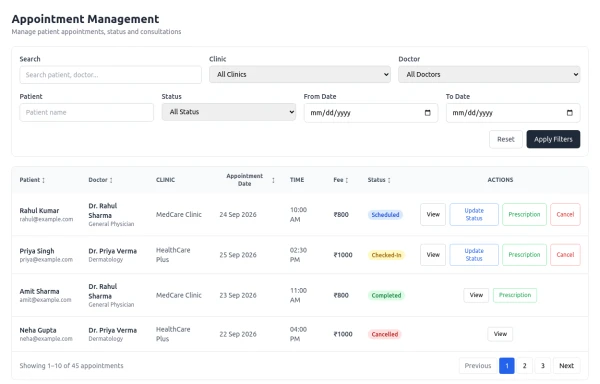Focus the Patient name input field
600x384 pixels.
(x=86, y=112)
